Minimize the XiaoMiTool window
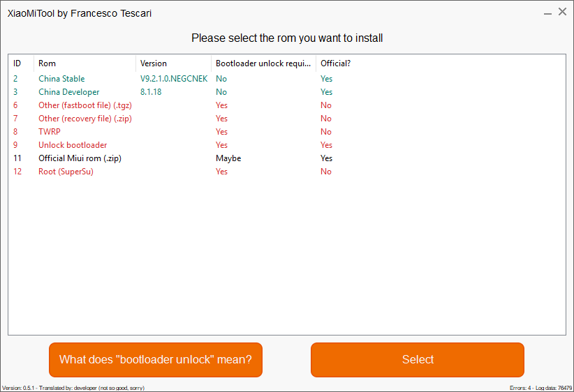 point(547,12)
